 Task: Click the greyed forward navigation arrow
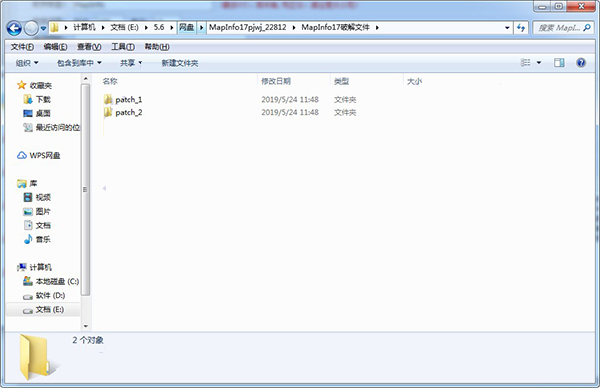31,28
